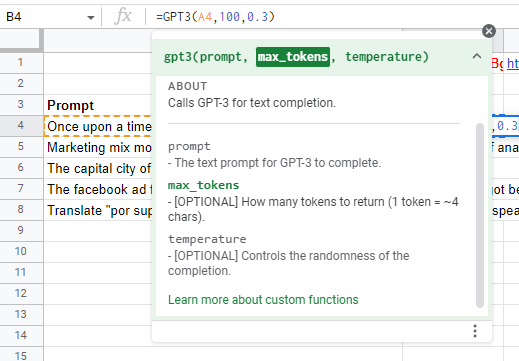Viewport: 519px width, 361px height.
Task: Collapse the gpt3 function help panel
Action: tap(477, 56)
